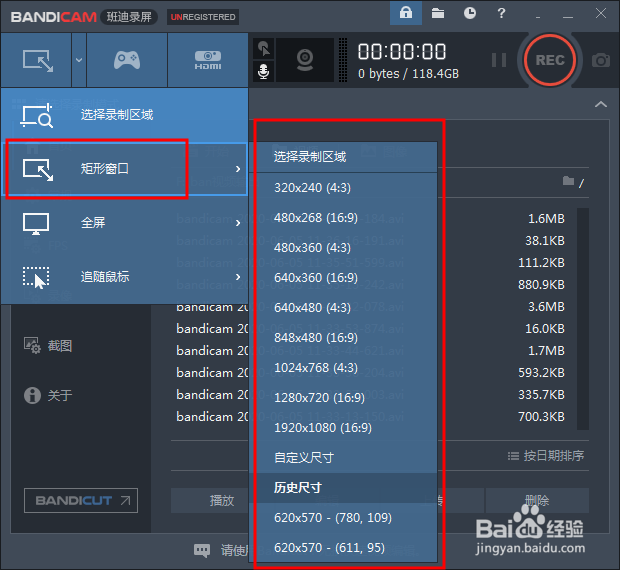Open the 关于 about sidebar item

click(x=48, y=395)
